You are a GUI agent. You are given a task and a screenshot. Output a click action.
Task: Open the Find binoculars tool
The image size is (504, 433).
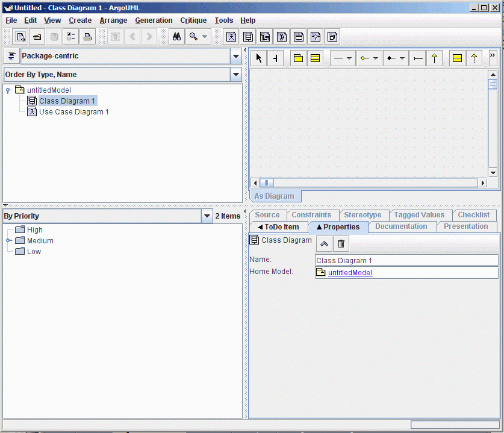[177, 37]
